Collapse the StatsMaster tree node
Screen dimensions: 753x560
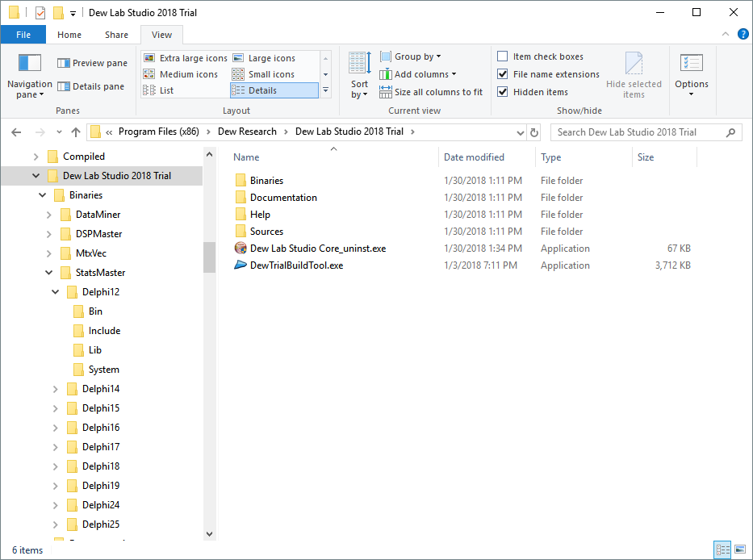point(49,273)
